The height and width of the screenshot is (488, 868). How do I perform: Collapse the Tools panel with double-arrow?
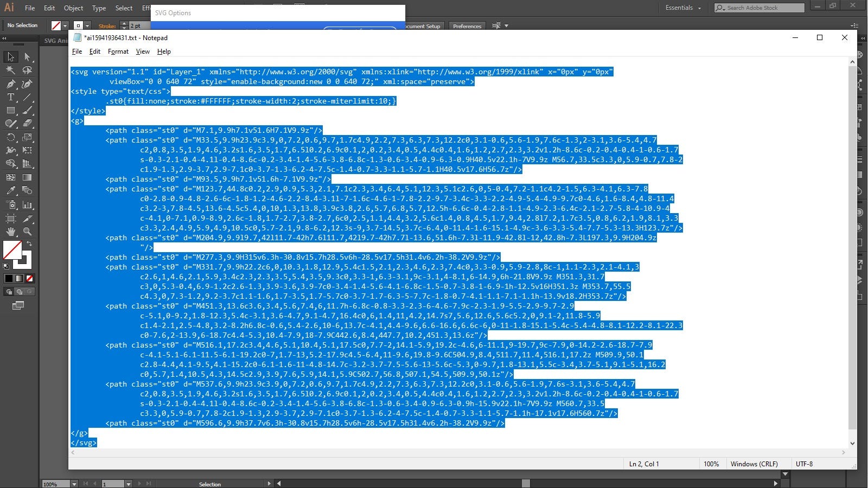coord(4,39)
